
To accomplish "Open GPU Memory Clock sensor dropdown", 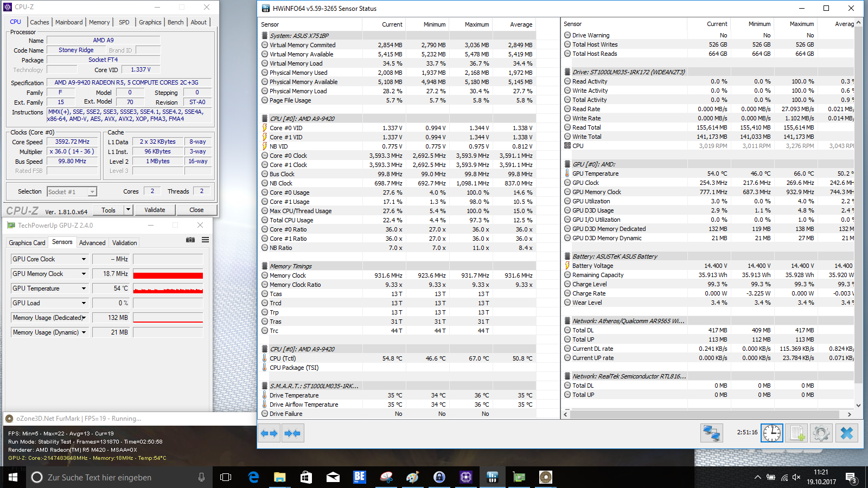I will tap(84, 274).
